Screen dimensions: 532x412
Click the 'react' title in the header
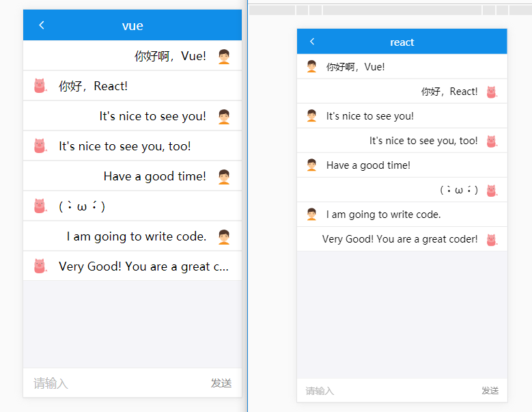402,42
